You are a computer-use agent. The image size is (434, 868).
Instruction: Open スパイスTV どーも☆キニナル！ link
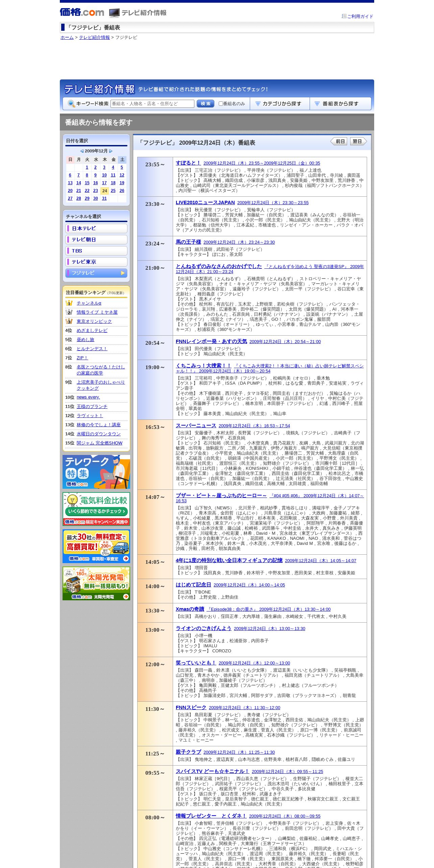[212, 771]
